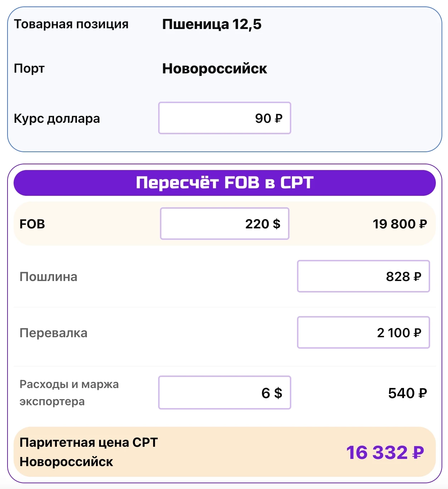This screenshot has height=489, width=448.
Task: Select the 19 800 ₽ converted FOB value
Action: 400,224
